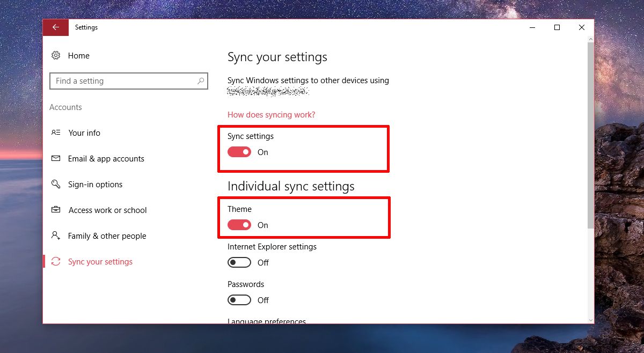Click the Individual sync settings heading
Viewport: 644px width, 353px height.
pyautogui.click(x=291, y=186)
